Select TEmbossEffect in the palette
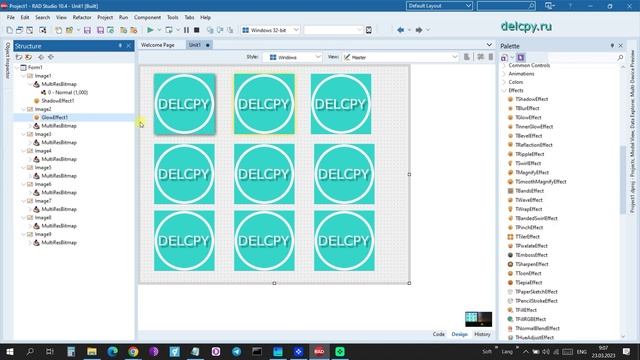 [531, 255]
